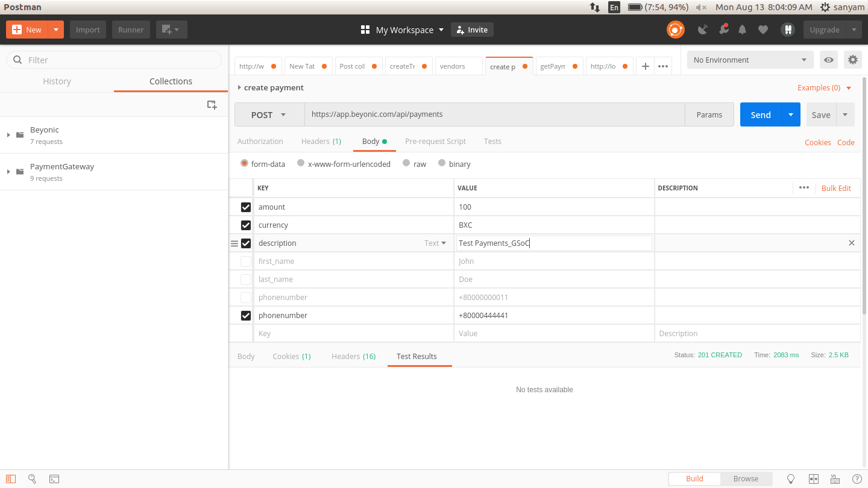
Task: Change the POST method dropdown
Action: (x=269, y=114)
